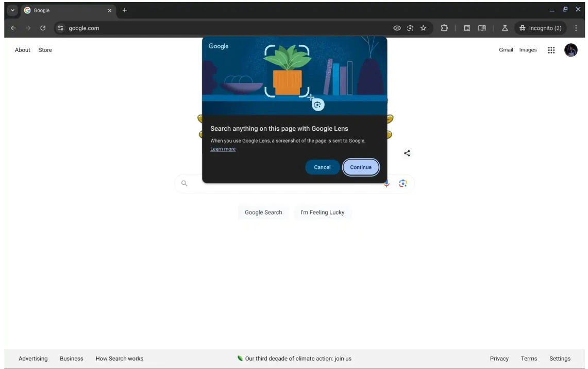Image resolution: width=588 pixels, height=369 pixels.
Task: Start a voice search with the microphone icon
Action: (386, 183)
